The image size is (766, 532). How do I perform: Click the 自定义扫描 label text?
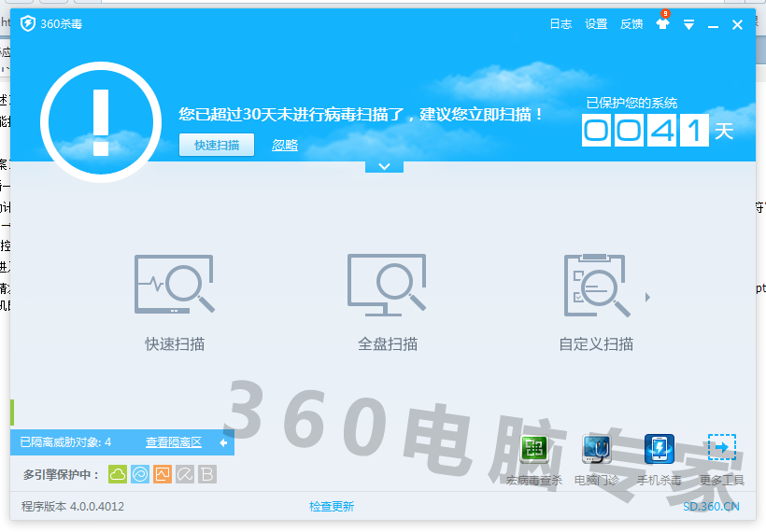[x=597, y=344]
